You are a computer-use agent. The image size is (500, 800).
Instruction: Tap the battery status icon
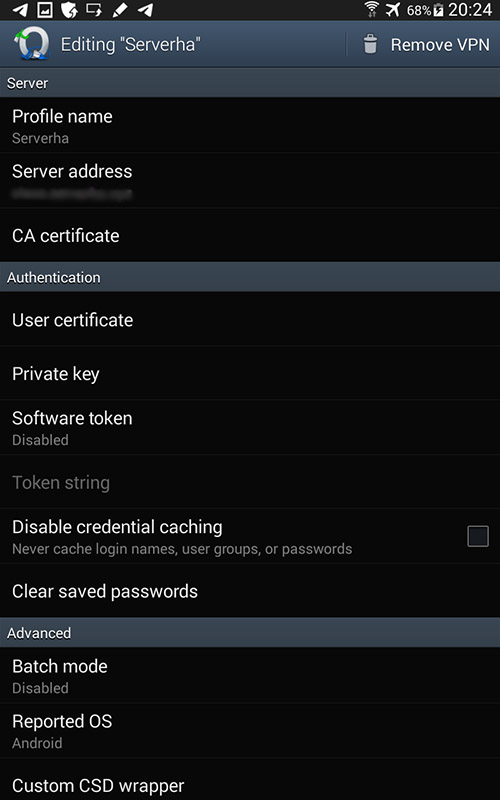pos(438,10)
